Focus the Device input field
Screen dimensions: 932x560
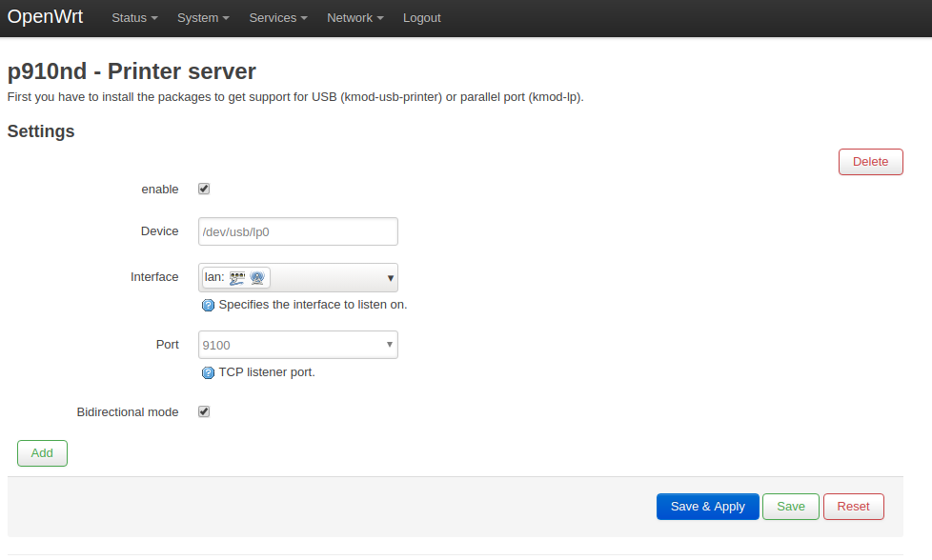(x=297, y=231)
